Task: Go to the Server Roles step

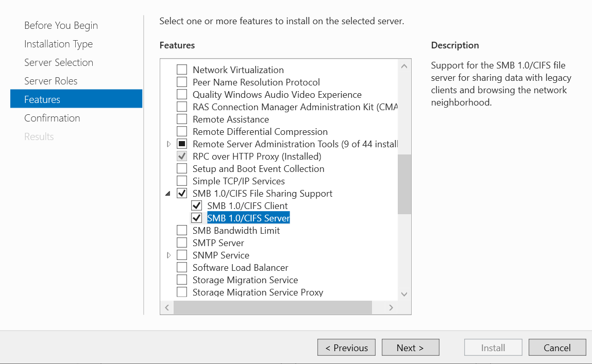Action: 51,80
